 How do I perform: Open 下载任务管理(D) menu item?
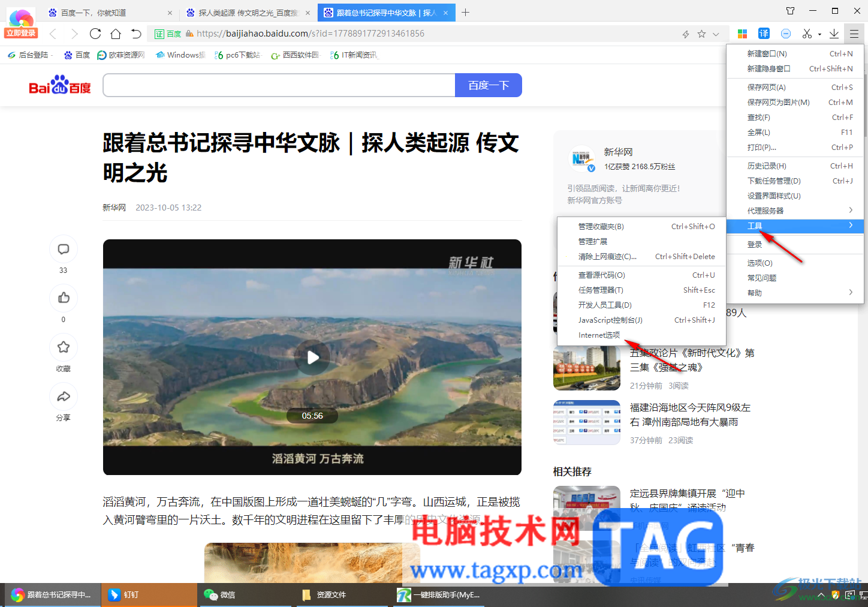tap(795, 181)
